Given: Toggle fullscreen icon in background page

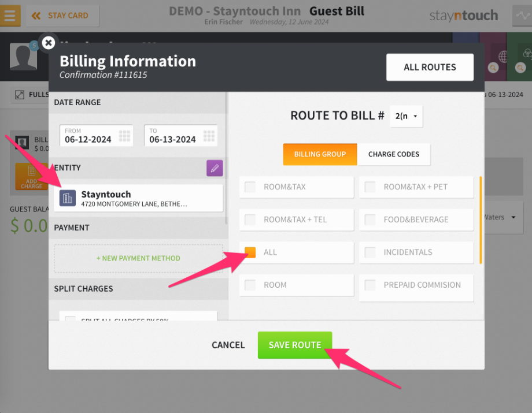Looking at the screenshot, I should coord(20,95).
